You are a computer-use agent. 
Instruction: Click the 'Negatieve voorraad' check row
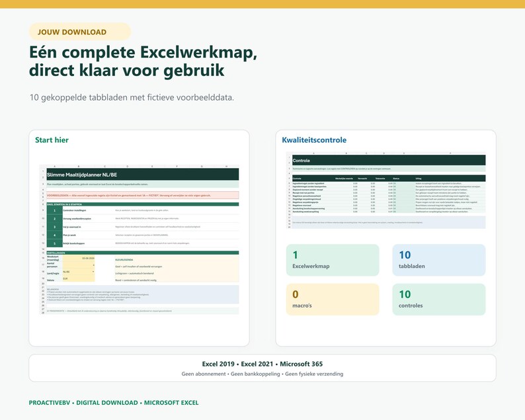click(x=389, y=205)
